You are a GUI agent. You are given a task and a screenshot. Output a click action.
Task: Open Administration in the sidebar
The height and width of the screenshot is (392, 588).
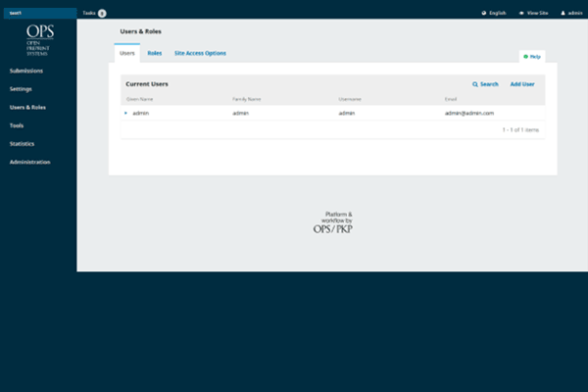click(x=29, y=162)
